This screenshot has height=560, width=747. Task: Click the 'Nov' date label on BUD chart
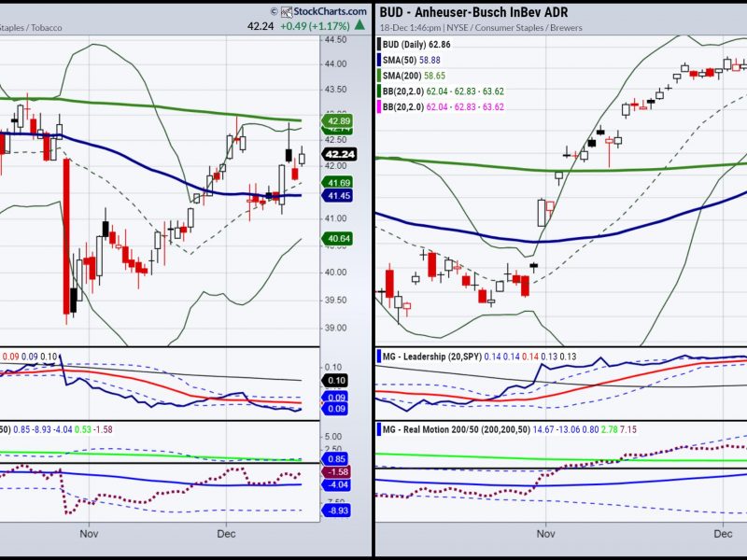click(545, 534)
